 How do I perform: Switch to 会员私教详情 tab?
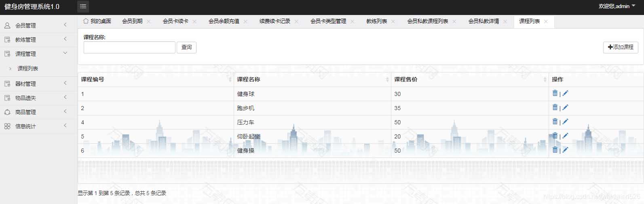[484, 21]
